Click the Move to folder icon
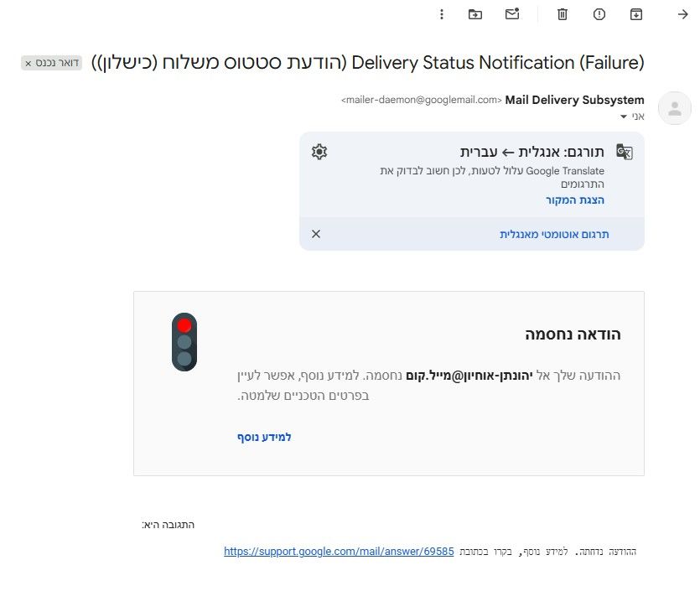This screenshot has width=700, height=612. [475, 15]
